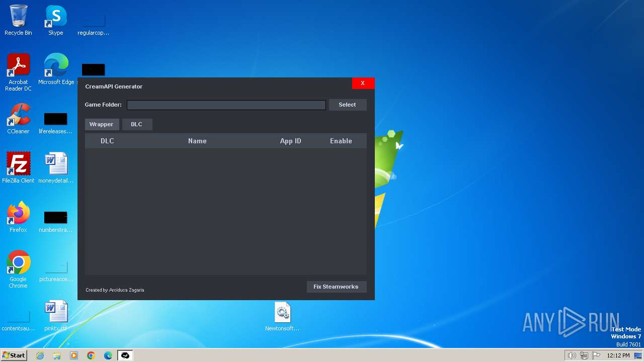Switch to the Wrapper tab

click(102, 124)
